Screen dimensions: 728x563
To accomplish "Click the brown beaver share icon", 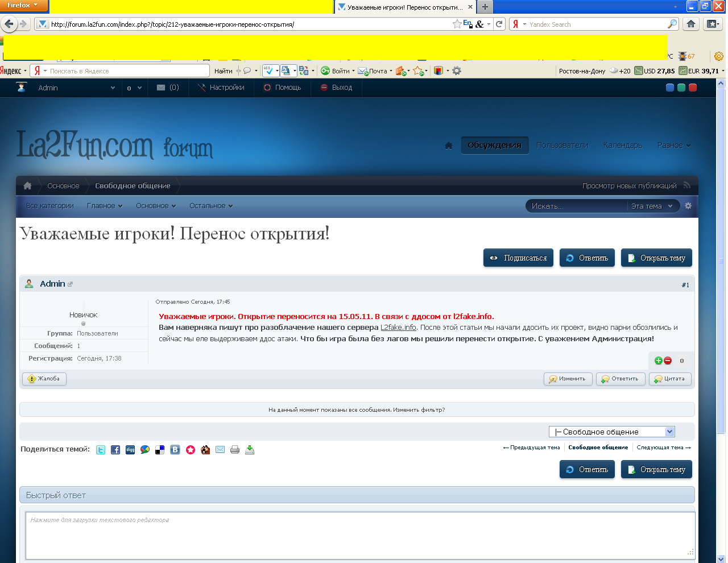I will pos(205,450).
